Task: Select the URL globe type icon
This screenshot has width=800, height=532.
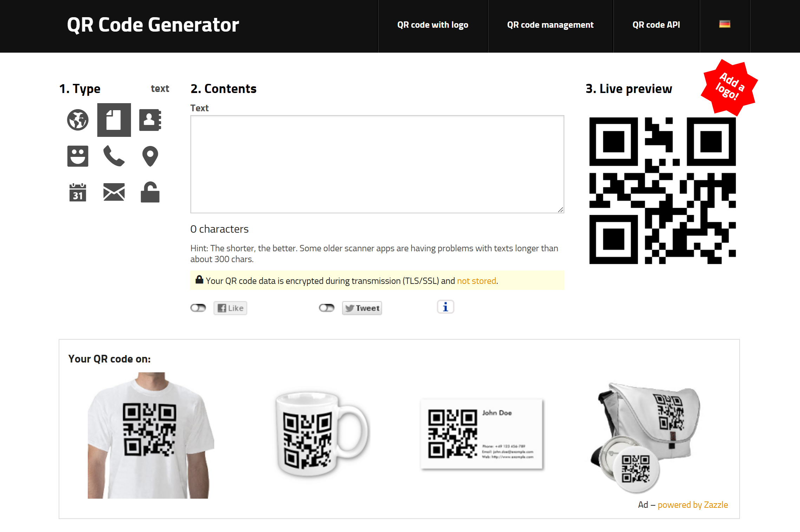Action: (78, 120)
